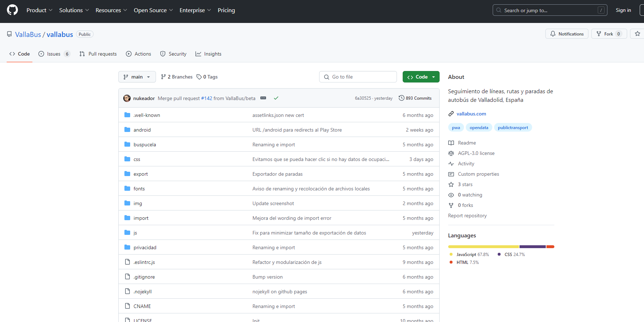The image size is (644, 322).
Task: Click the scales icon by AGPL-3.0 license
Action: click(x=451, y=153)
